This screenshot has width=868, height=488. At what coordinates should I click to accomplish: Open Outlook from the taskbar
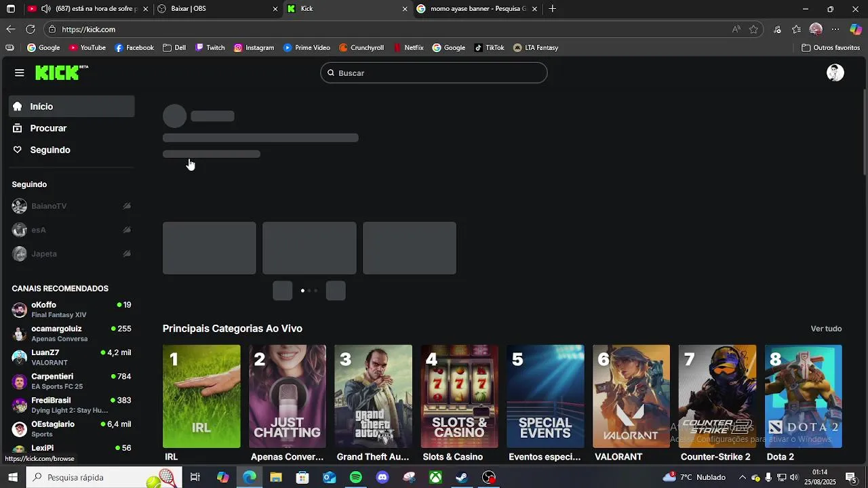point(330,477)
